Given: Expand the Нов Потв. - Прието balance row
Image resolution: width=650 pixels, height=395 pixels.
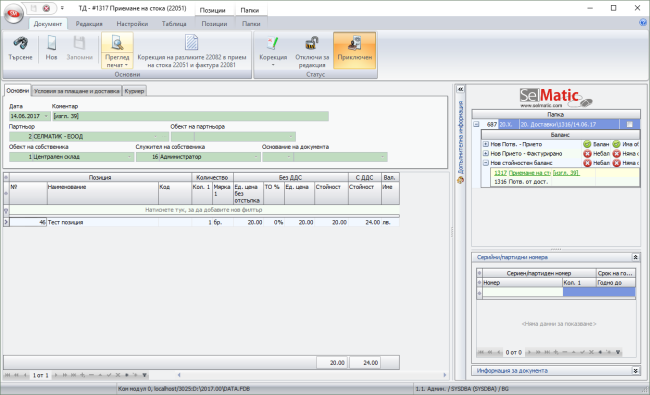Looking at the screenshot, I should coord(485,144).
